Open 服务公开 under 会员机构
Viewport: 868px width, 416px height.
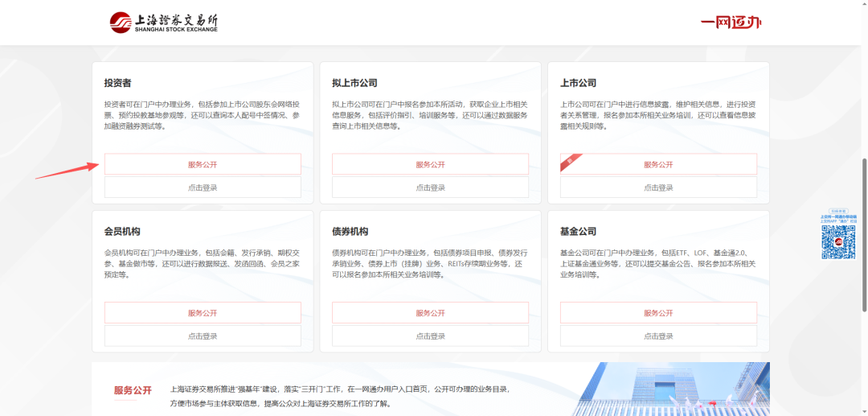[203, 313]
